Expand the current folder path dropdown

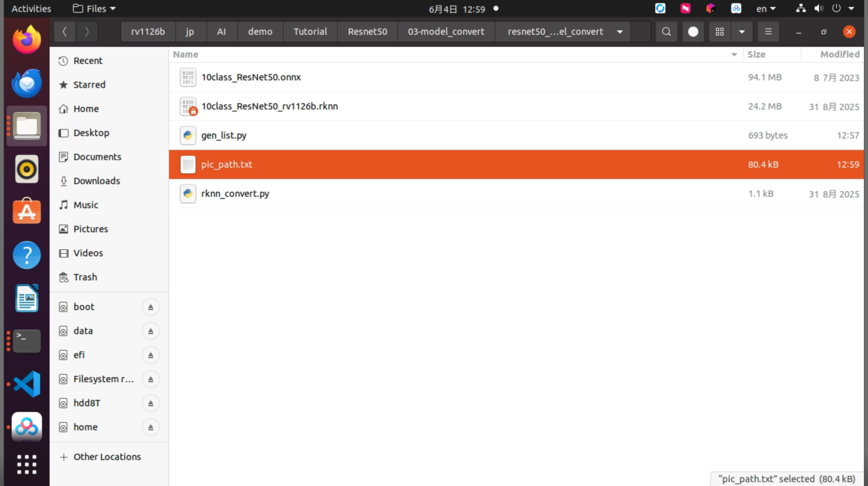(x=620, y=32)
